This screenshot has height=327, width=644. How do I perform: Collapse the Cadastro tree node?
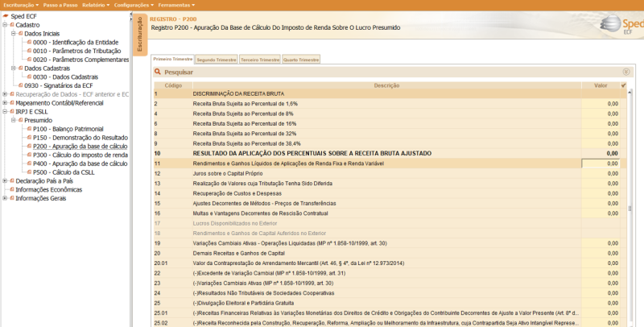5,25
